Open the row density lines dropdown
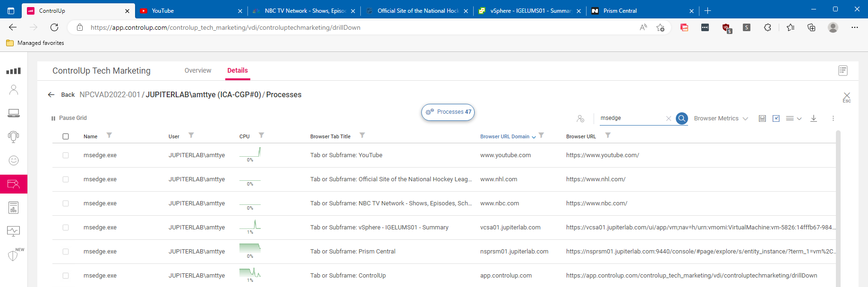Viewport: 868px width, 287px height. coord(793,118)
